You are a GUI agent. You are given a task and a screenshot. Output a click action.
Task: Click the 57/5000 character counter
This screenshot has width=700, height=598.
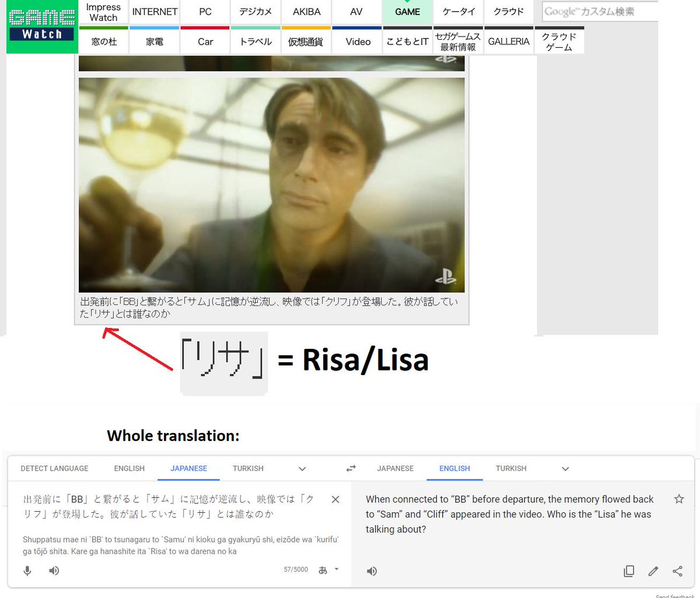(296, 569)
